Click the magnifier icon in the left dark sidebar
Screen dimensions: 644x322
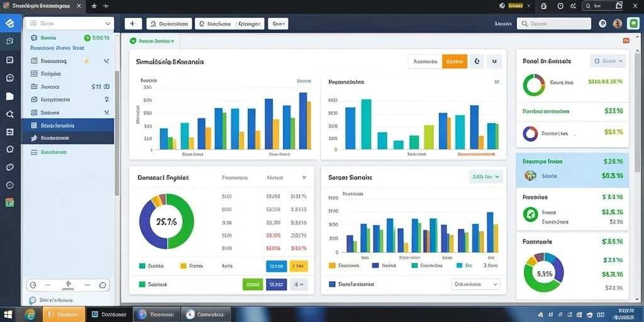click(x=10, y=114)
